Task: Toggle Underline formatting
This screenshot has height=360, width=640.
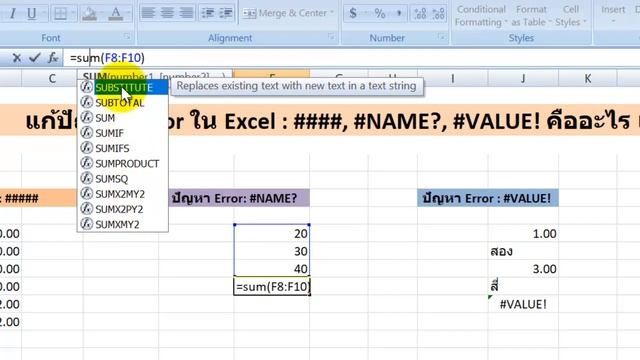Action: click(x=32, y=14)
